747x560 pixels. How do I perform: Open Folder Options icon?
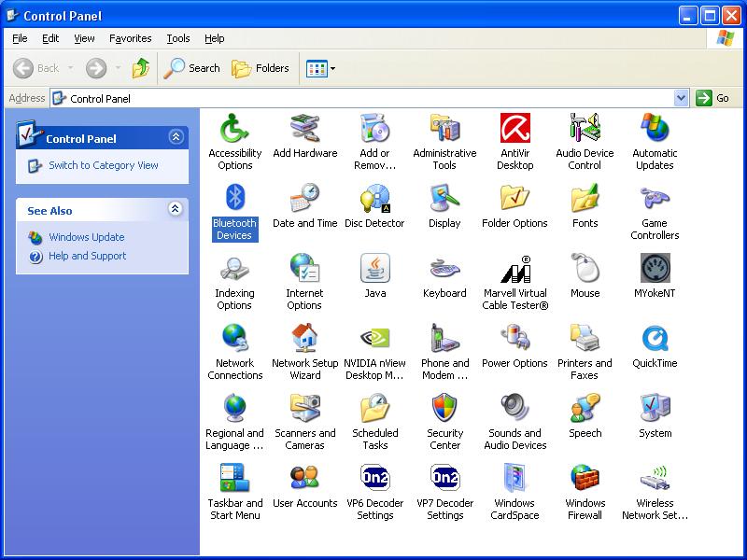click(x=515, y=198)
